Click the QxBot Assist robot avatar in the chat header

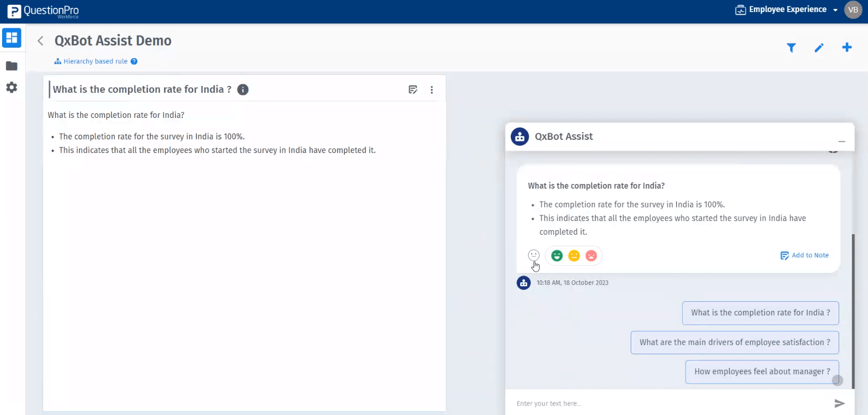click(520, 137)
